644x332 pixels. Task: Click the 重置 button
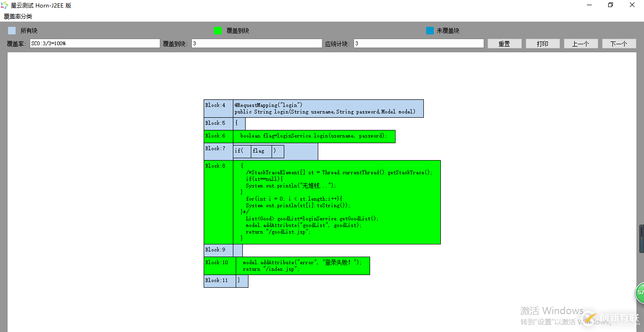504,44
